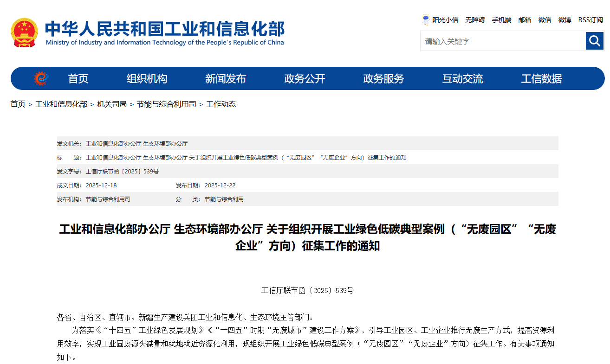Click the 成文日期 value 2025-12-18

point(101,185)
